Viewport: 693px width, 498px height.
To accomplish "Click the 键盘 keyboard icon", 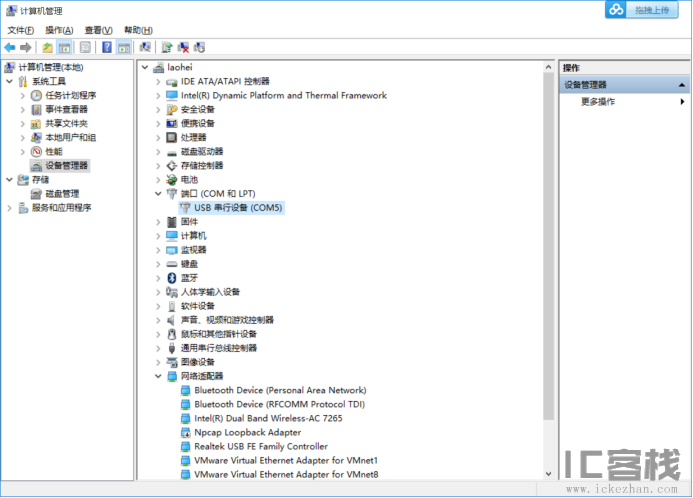I will [171, 264].
